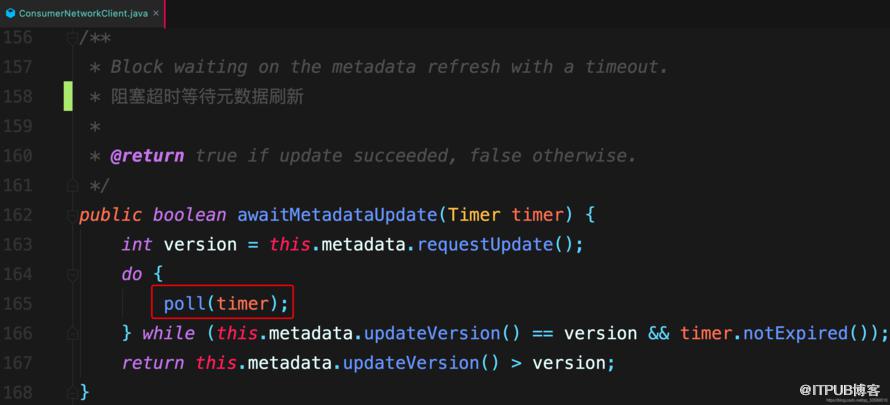This screenshot has width=890, height=405.
Task: Click the Java file icon in the tab
Action: coord(10,13)
